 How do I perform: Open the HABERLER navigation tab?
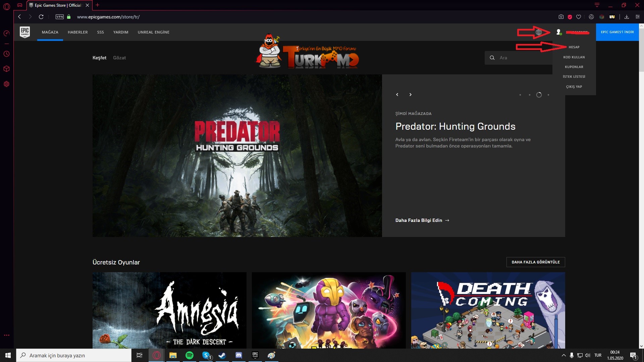click(x=77, y=32)
